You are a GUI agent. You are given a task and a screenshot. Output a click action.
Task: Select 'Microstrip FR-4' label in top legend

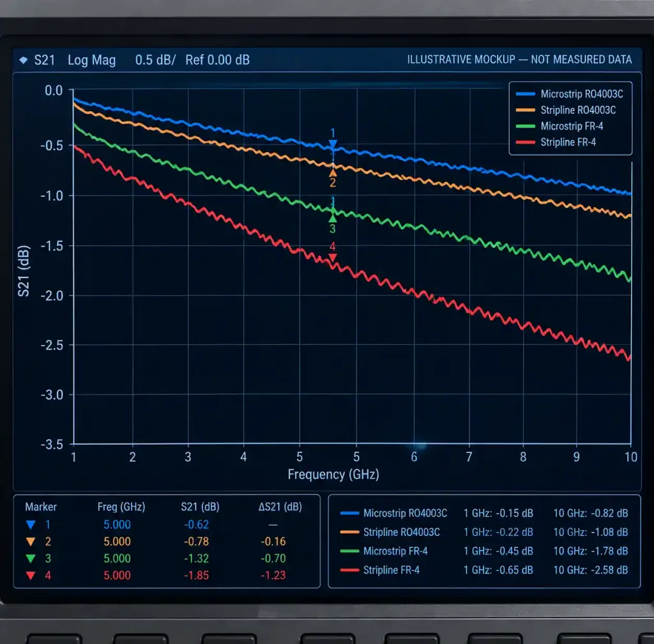[572, 126]
